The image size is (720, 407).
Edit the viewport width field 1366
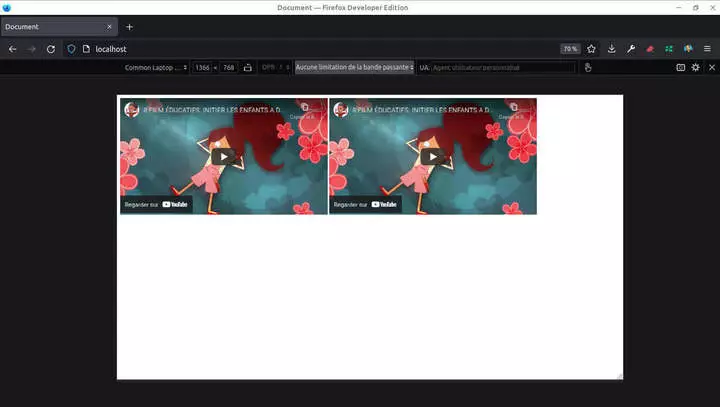(x=202, y=68)
